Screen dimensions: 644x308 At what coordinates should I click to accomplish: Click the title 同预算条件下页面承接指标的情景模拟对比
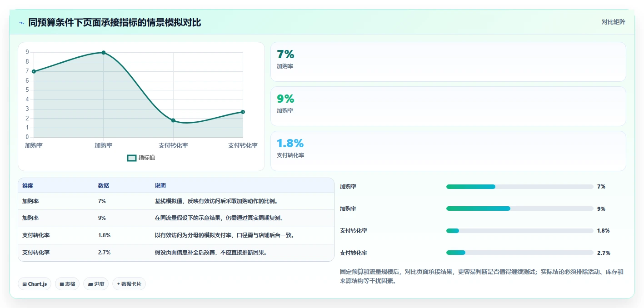point(115,23)
